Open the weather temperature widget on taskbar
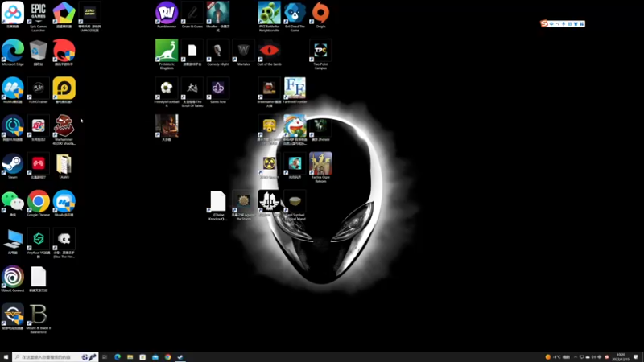The image size is (644, 362). [x=558, y=357]
